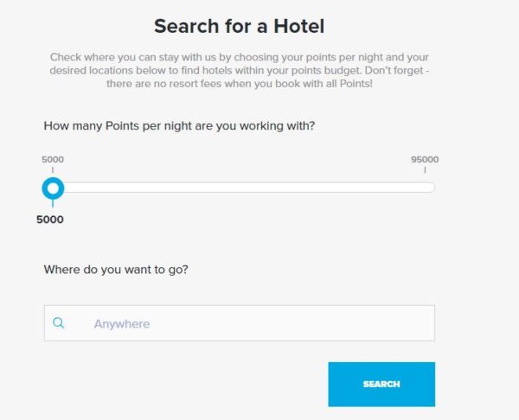Click the Points per night question label
The image size is (519, 420).
[179, 125]
